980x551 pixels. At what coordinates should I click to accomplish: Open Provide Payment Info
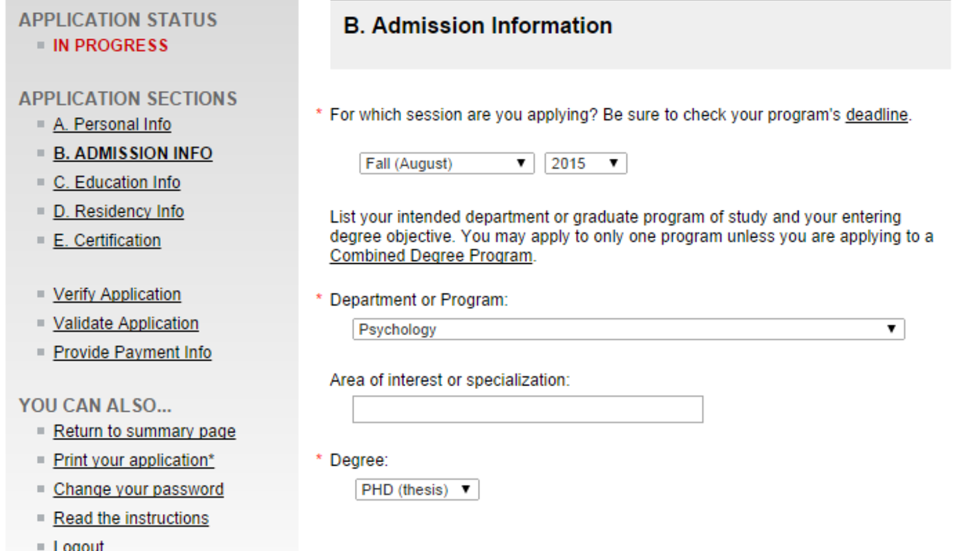(132, 352)
